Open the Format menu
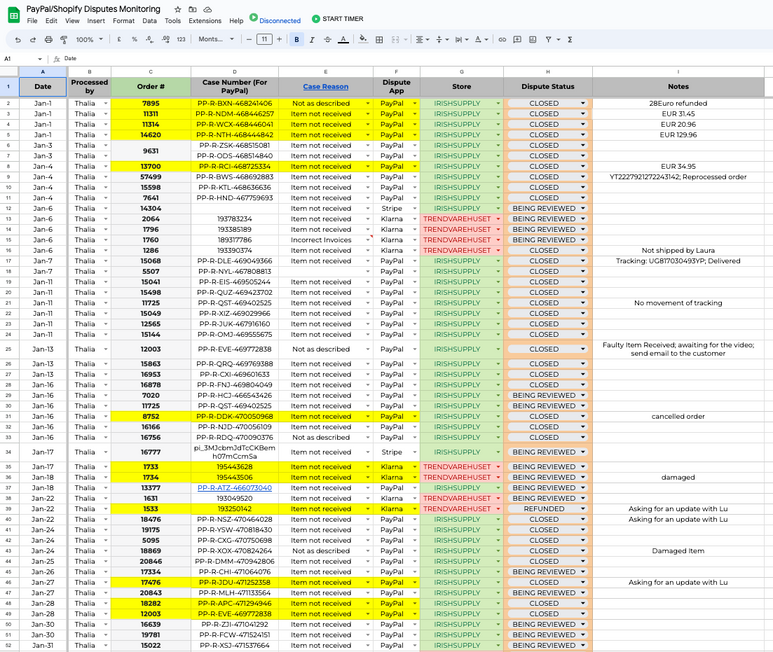This screenshot has height=652, width=773. [123, 20]
